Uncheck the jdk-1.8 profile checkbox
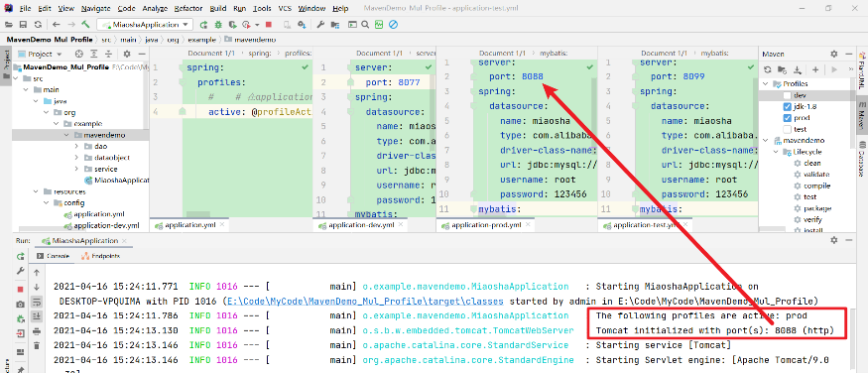The height and width of the screenshot is (373, 868). click(x=788, y=107)
